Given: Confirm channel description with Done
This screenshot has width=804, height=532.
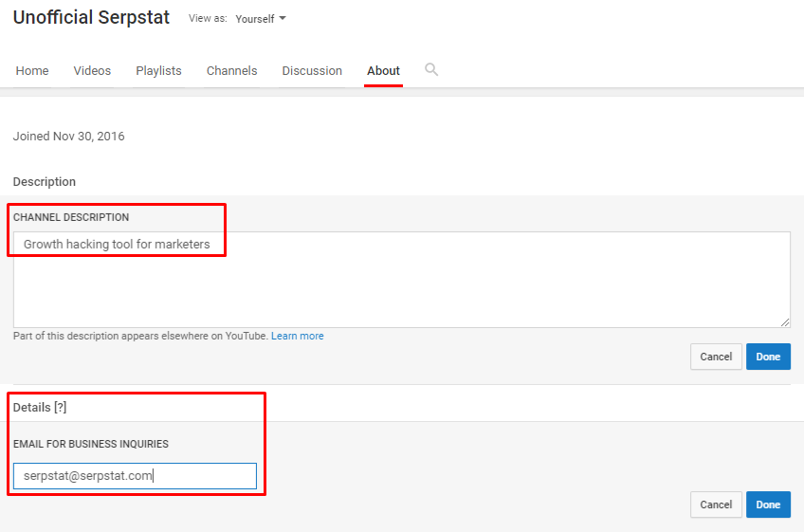Looking at the screenshot, I should coord(768,357).
